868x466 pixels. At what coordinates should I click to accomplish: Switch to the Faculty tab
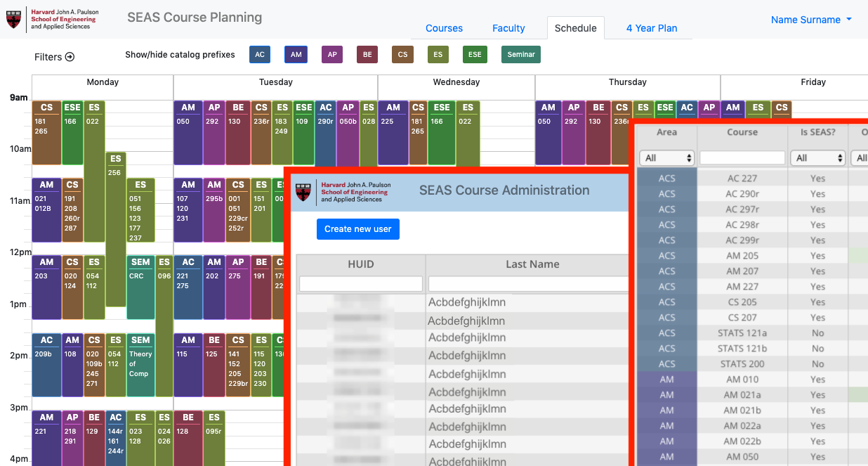[508, 28]
